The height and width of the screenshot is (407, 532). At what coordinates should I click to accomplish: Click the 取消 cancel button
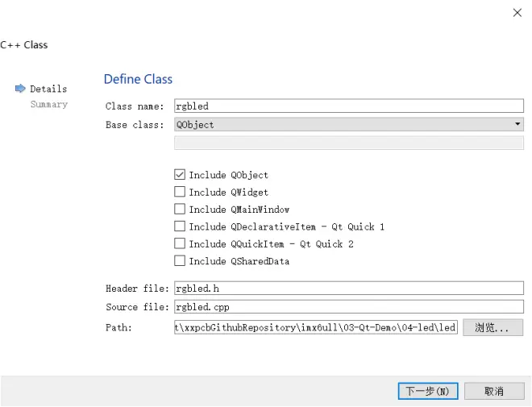[x=494, y=391]
